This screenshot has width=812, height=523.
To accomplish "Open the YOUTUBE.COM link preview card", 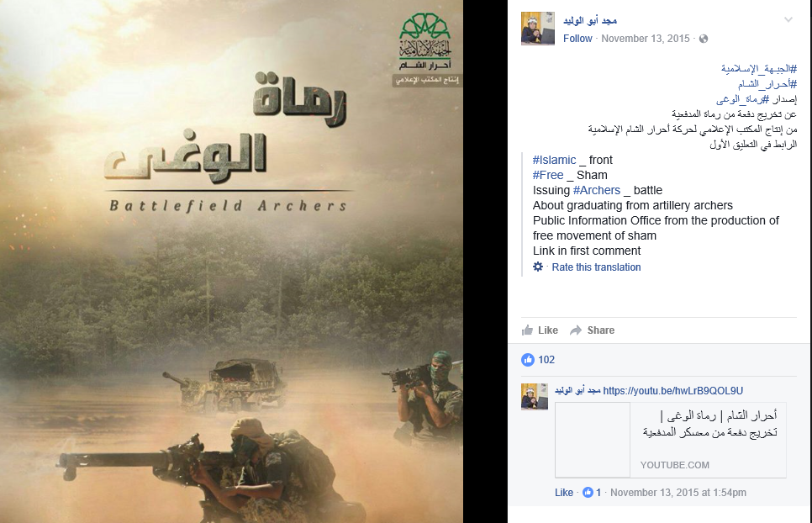I will coord(671,440).
